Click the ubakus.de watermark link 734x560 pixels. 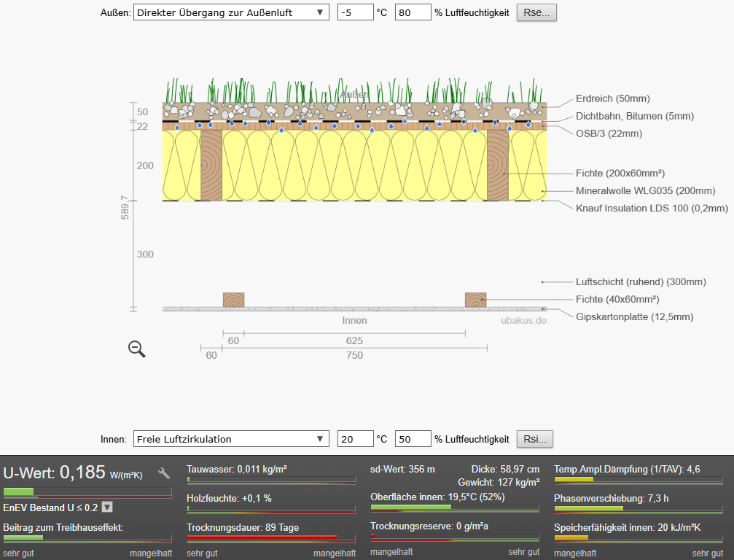click(x=523, y=320)
